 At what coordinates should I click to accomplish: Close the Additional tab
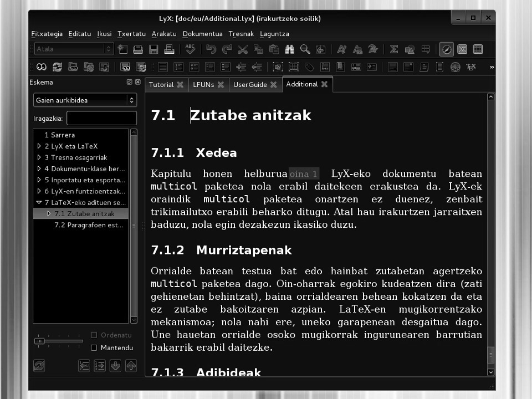[325, 84]
